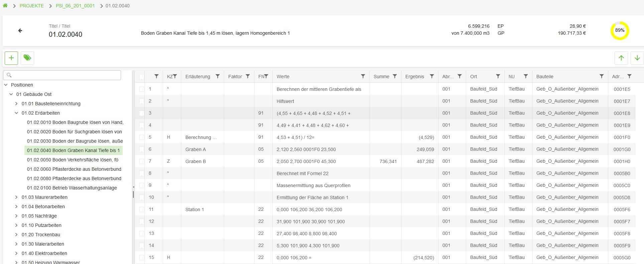Select highlighted 01.02.0040 Boden Graben Kanal

(74, 150)
